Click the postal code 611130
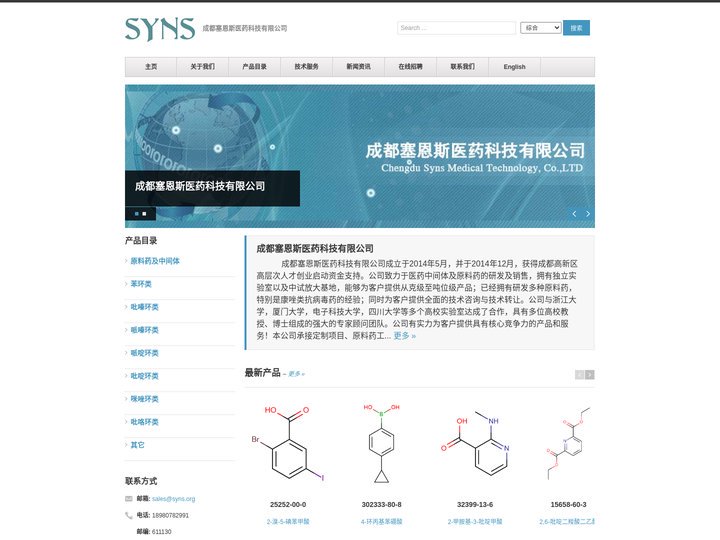 [162, 532]
